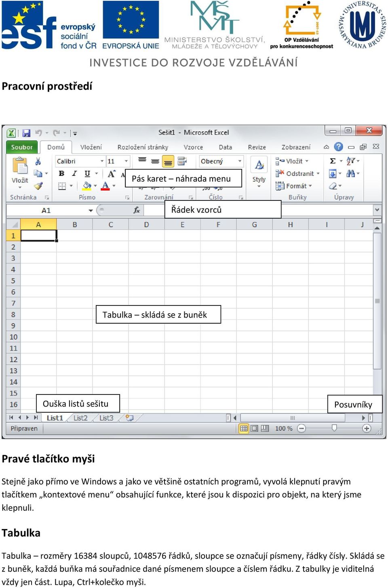
Task: Click the middle align icon
Action: click(x=155, y=161)
